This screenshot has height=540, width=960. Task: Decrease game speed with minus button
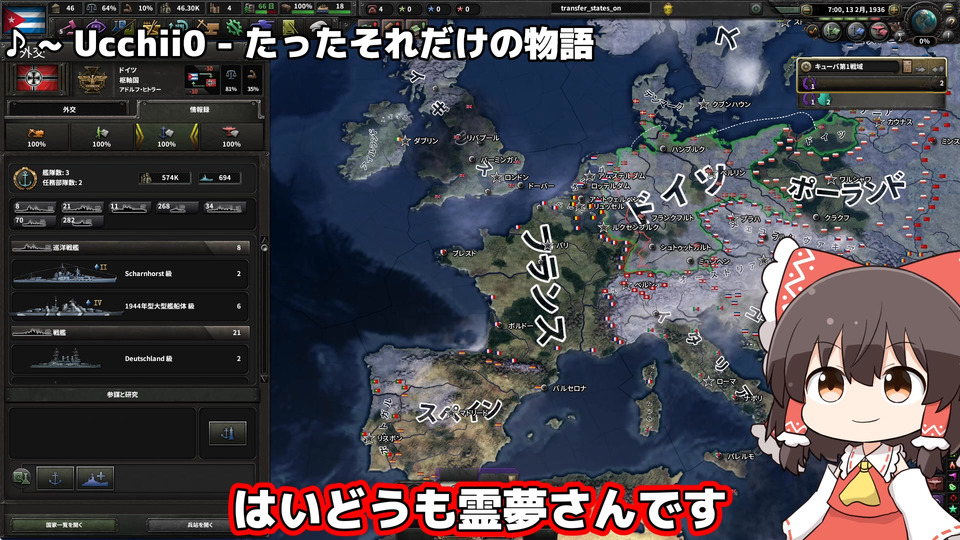coord(806,10)
